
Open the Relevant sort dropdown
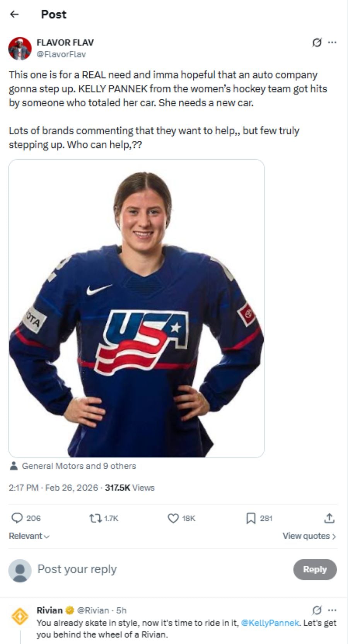point(29,536)
